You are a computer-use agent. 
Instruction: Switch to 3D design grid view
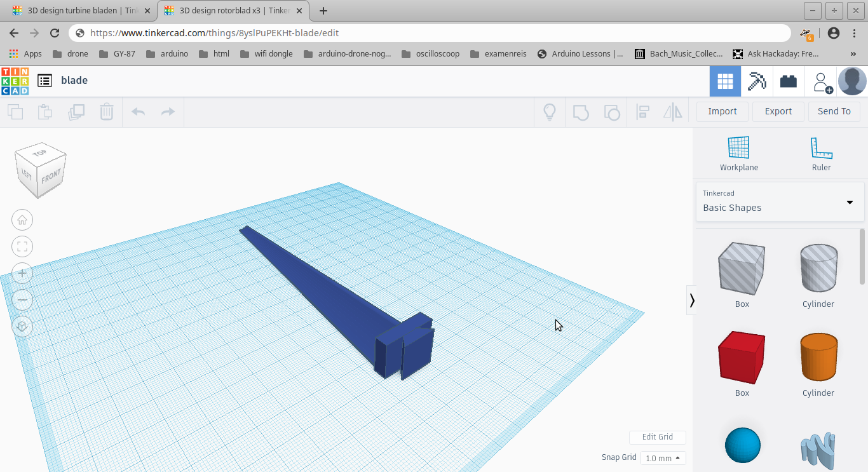725,81
